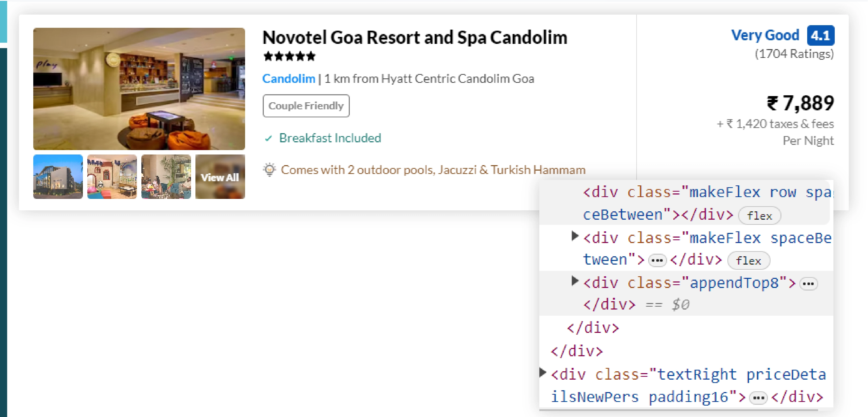The width and height of the screenshot is (868, 417).
Task: Click the Couple Friendly tag
Action: click(x=306, y=106)
